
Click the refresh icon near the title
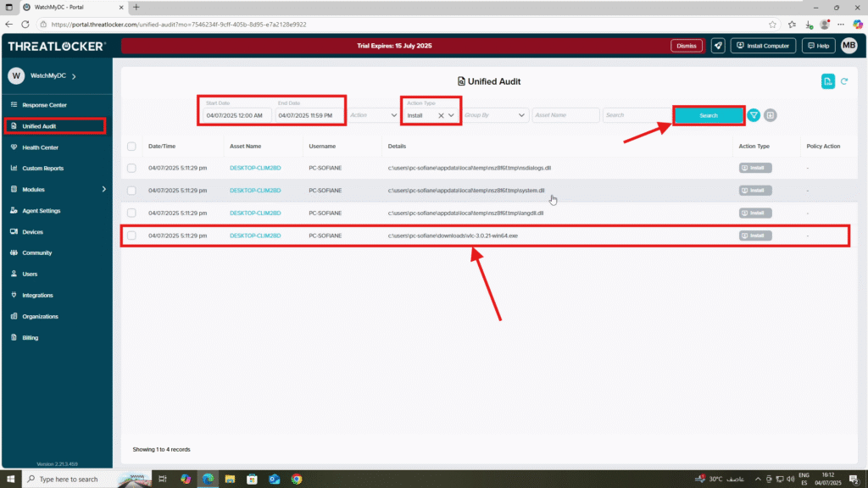tap(844, 81)
